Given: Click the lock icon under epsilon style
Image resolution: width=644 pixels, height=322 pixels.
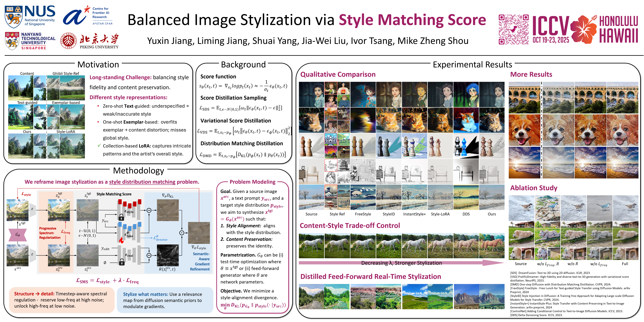Looking at the screenshot, I should point(121,217).
